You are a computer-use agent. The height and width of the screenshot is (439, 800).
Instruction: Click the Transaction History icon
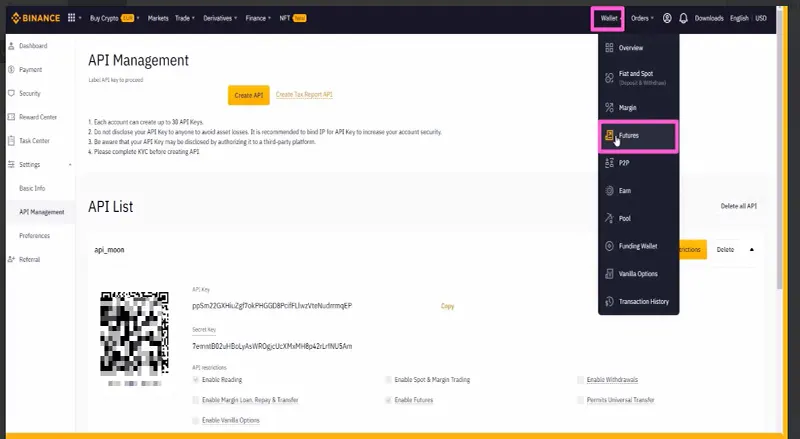click(x=609, y=302)
